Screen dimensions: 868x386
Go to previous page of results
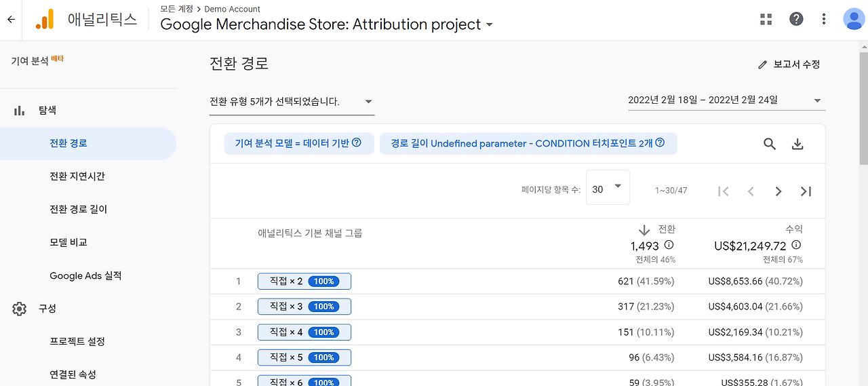[751, 191]
